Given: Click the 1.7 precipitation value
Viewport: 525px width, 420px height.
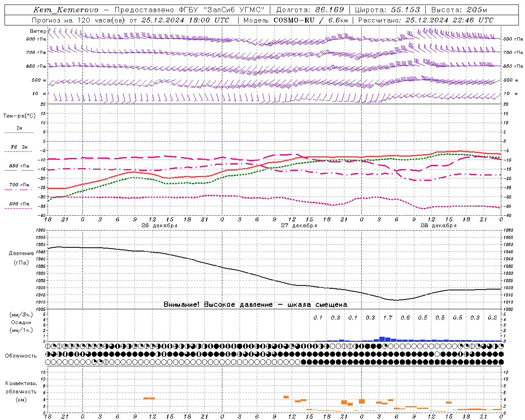Looking at the screenshot, I should click(x=388, y=317).
